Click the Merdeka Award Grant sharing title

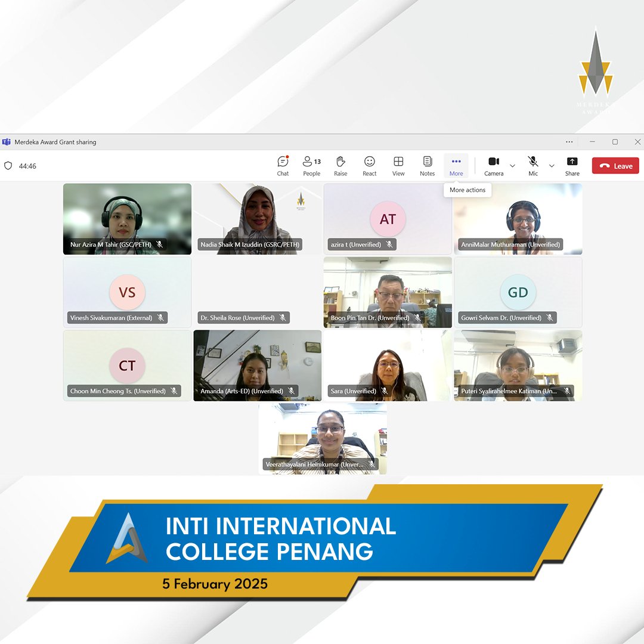(55, 142)
